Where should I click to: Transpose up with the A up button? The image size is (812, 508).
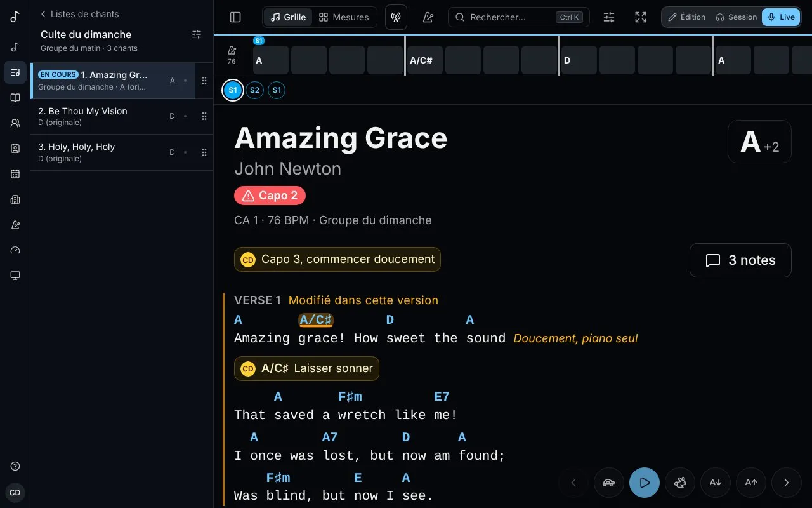(751, 483)
